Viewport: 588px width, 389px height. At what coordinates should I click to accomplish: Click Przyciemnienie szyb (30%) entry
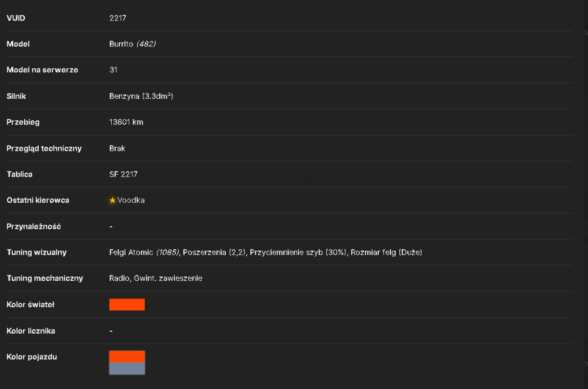pyautogui.click(x=298, y=252)
